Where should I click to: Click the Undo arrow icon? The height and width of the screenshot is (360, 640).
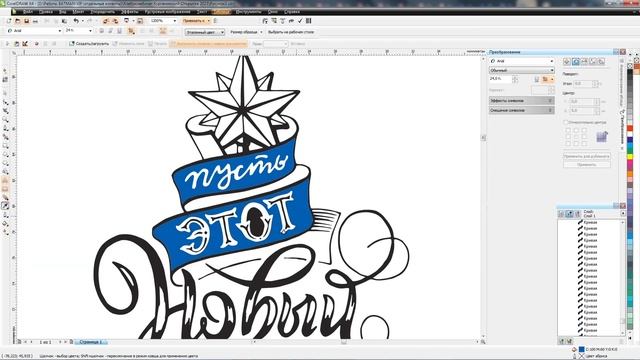click(76, 21)
